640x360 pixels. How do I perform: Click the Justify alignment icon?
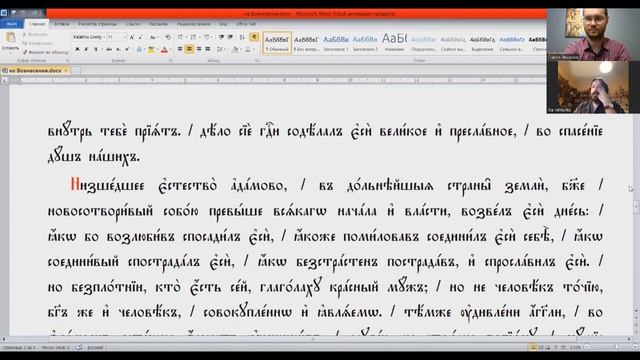click(x=208, y=49)
